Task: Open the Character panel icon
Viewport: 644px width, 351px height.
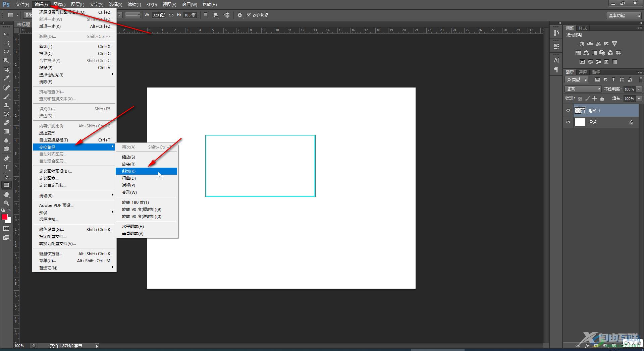Action: click(556, 60)
